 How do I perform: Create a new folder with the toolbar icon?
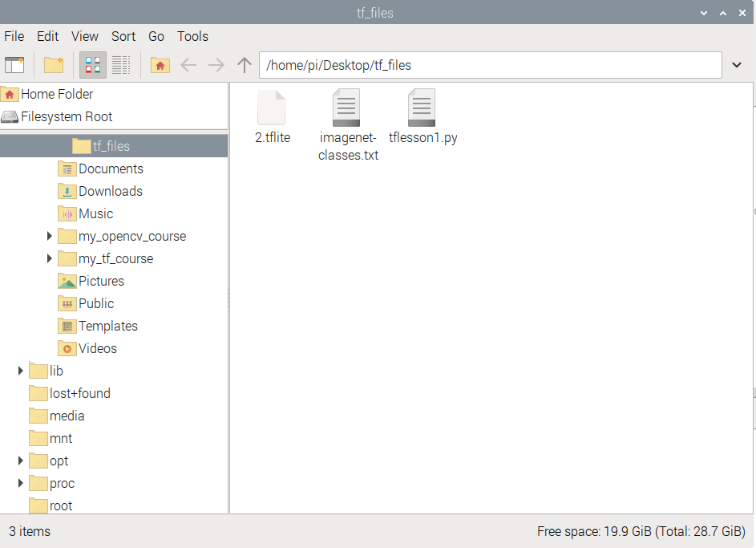(54, 65)
